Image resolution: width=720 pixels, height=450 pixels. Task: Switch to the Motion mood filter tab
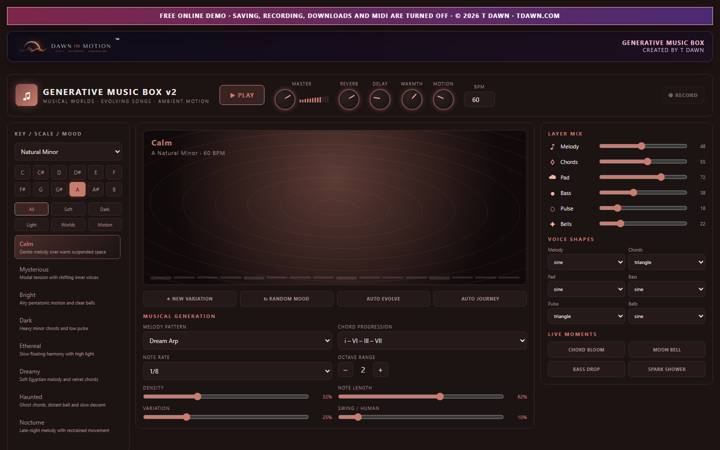click(105, 225)
